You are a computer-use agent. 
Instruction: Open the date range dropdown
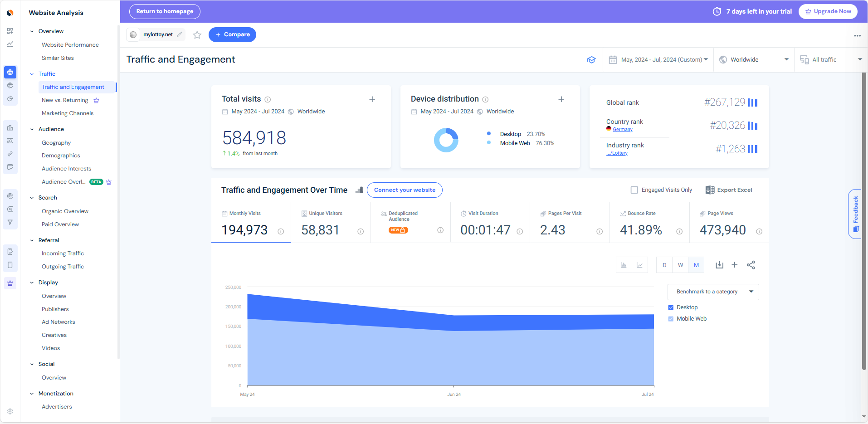click(x=658, y=60)
